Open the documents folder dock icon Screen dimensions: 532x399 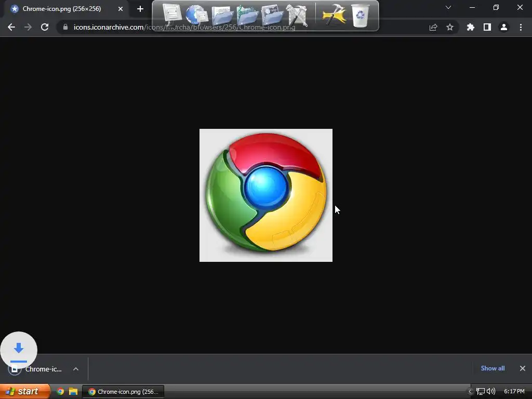click(x=222, y=16)
